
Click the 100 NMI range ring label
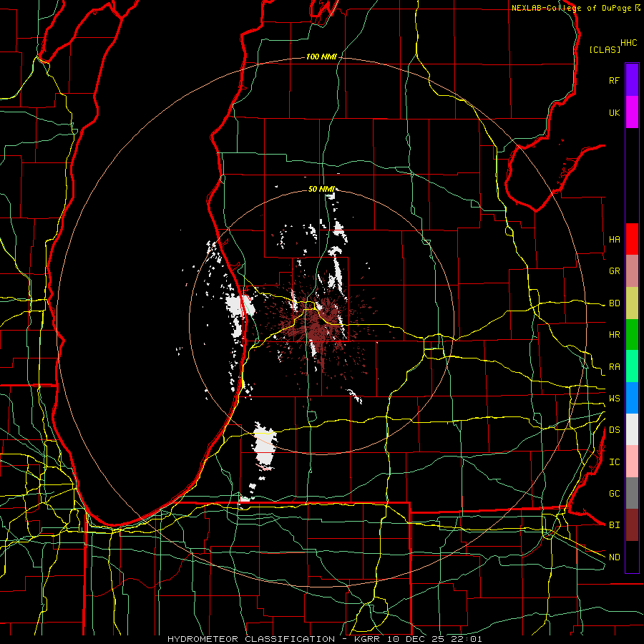pos(321,57)
